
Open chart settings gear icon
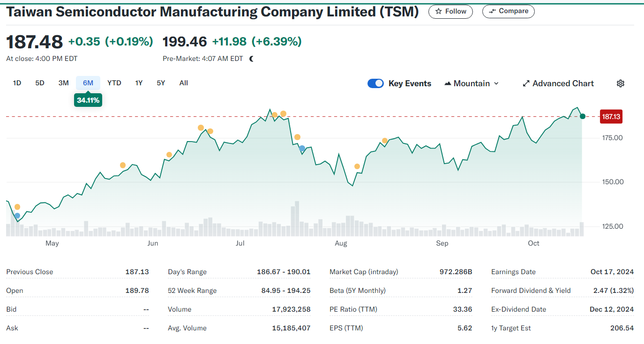pos(621,83)
